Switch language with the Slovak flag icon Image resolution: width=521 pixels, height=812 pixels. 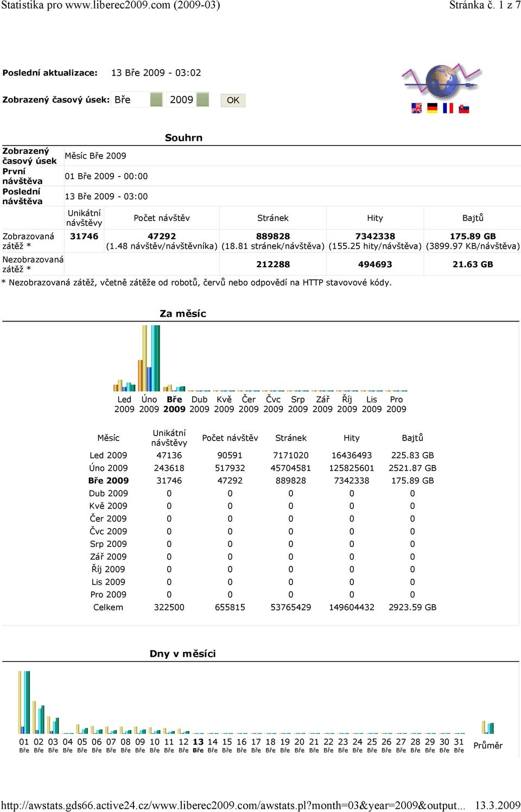464,108
